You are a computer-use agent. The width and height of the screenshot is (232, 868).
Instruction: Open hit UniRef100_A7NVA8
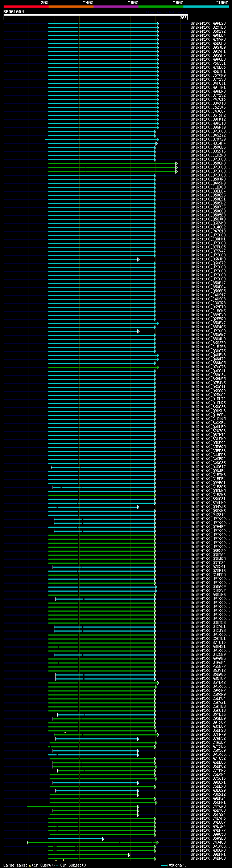coord(208,39)
